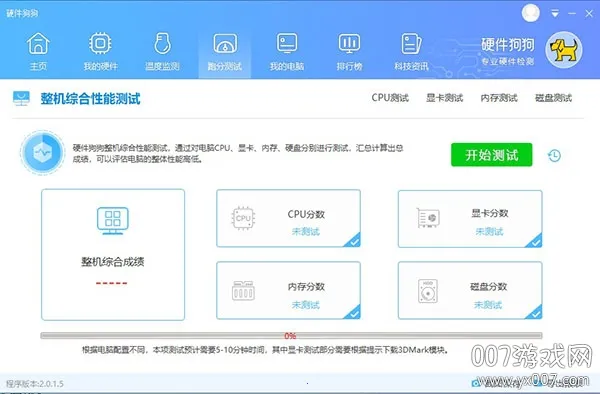Click the red dashes overall score placeholder
This screenshot has width=600, height=394.
coord(111,283)
